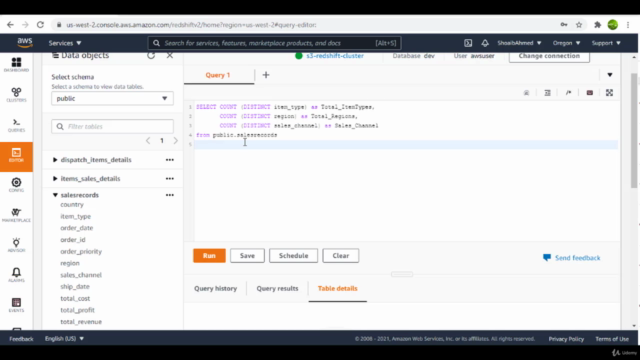Viewport: 640px width, 360px height.
Task: Open more options for dispatch_items_details
Action: coord(170,160)
